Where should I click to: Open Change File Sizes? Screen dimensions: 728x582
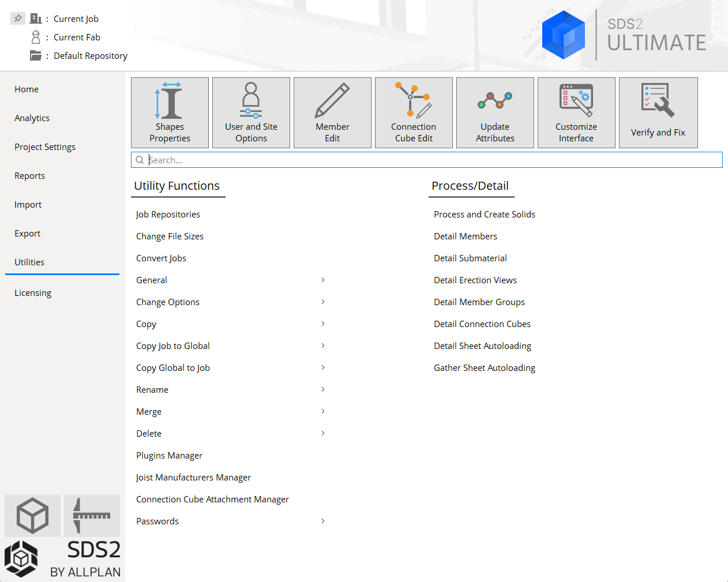click(170, 236)
